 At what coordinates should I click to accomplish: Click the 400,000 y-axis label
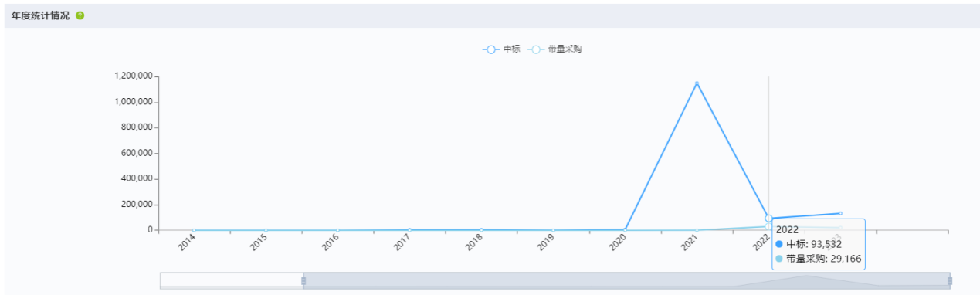point(137,178)
